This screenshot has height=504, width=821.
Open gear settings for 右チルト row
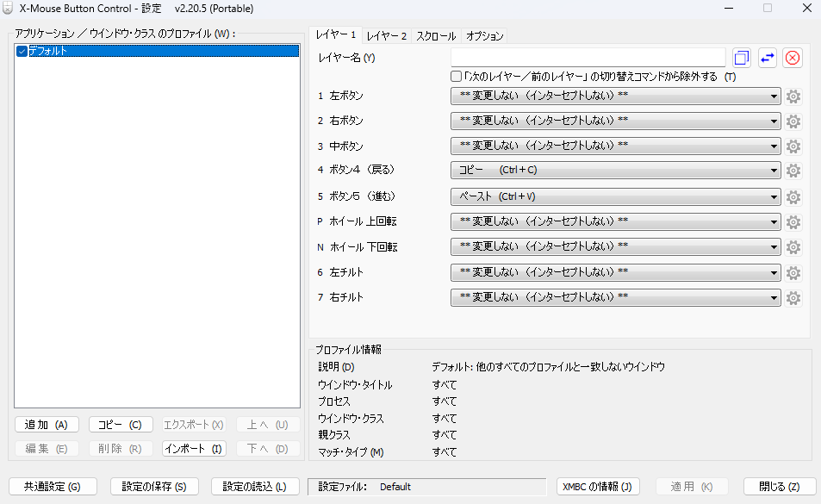793,298
